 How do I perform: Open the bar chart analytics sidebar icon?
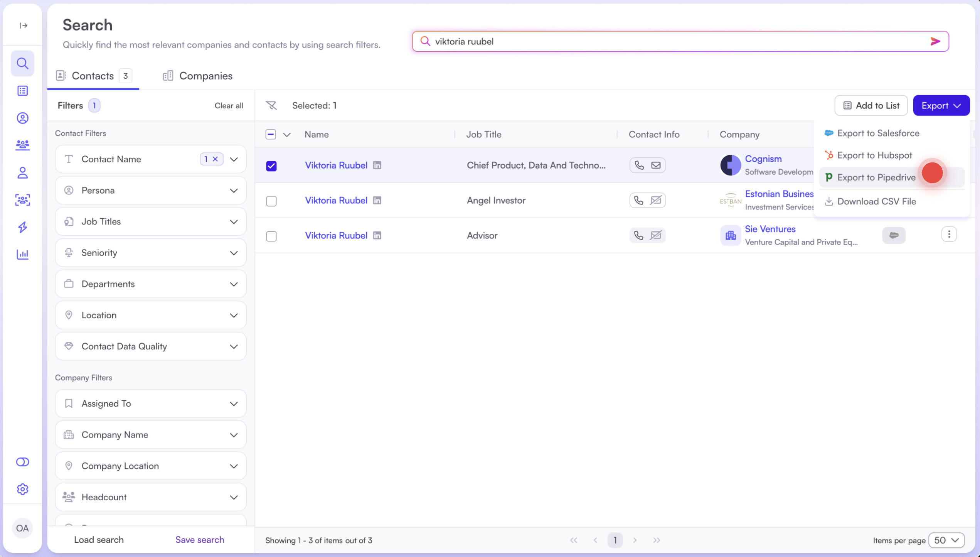click(23, 254)
